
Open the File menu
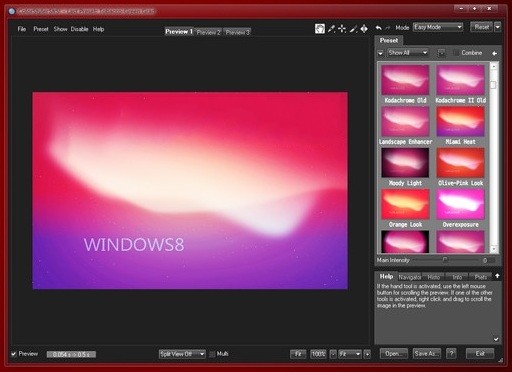tap(22, 29)
